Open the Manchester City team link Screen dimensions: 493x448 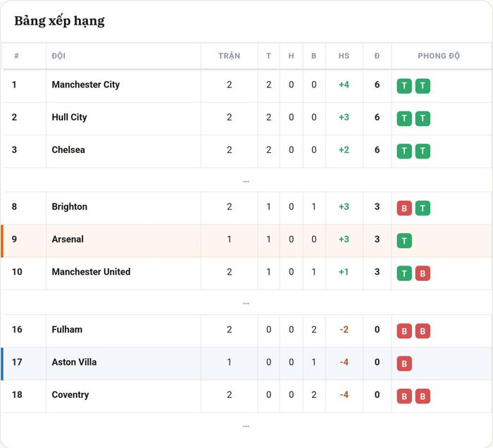click(x=85, y=85)
